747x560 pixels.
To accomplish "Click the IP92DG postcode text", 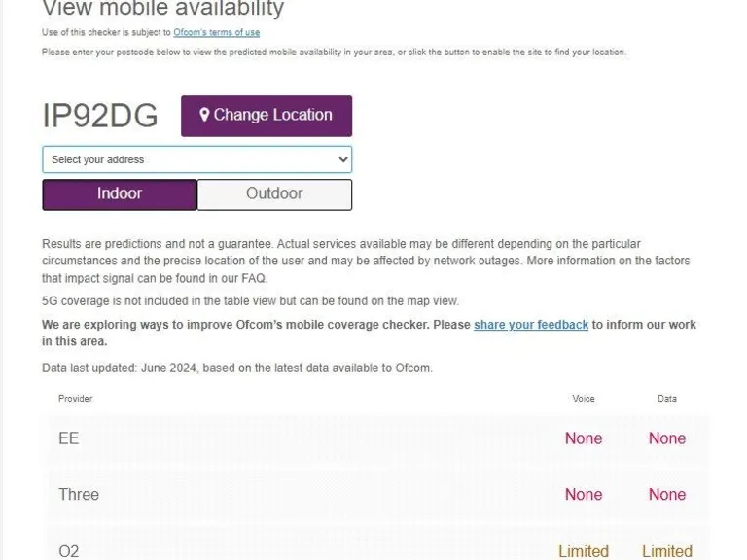I will [x=100, y=116].
